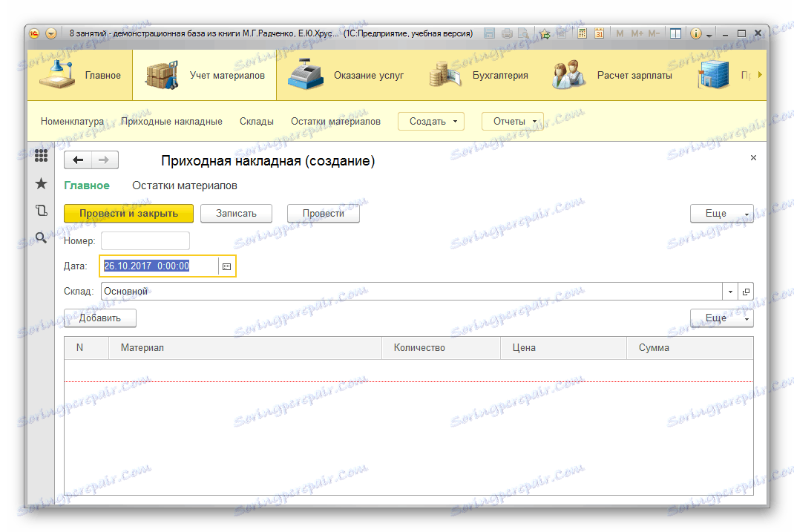794x532 pixels.
Task: Click the printer icon in title bar
Action: point(507,33)
